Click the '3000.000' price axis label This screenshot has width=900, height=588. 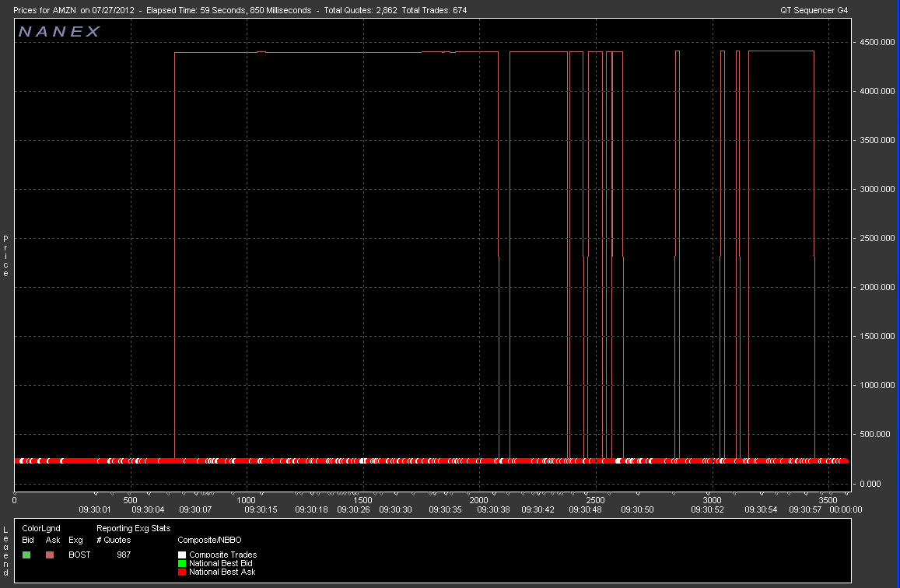[x=877, y=189]
